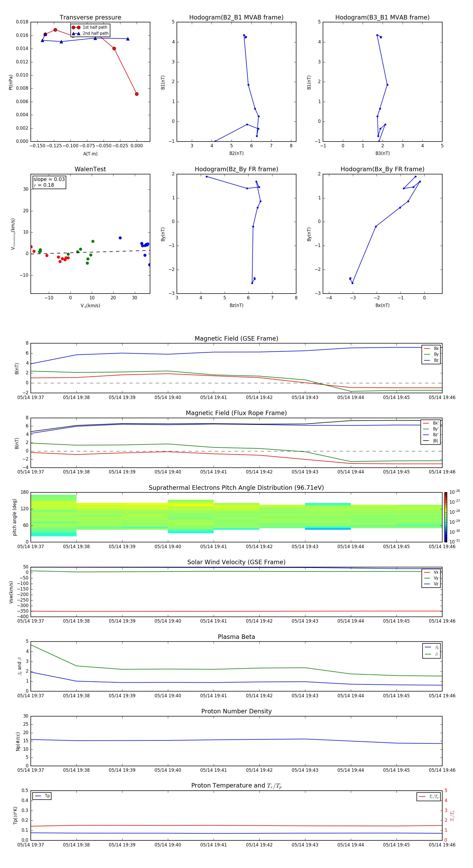Image resolution: width=473 pixels, height=868 pixels.
Task: Click the "WalenTest" plot title
Action: (x=90, y=169)
